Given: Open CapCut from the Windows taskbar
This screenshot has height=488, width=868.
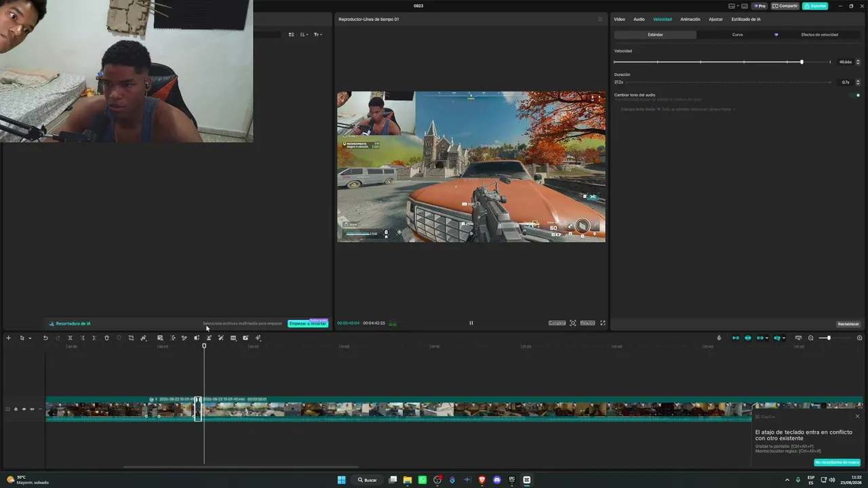Looking at the screenshot, I should [527, 480].
